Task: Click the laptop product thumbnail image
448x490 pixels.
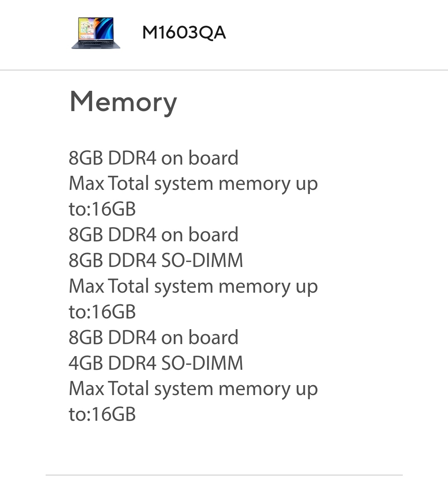Action: (96, 33)
